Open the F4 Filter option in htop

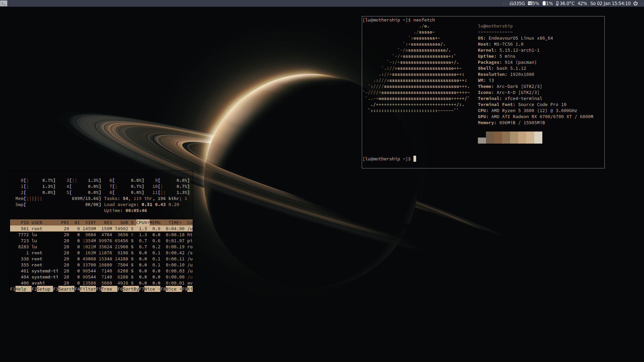(88, 289)
